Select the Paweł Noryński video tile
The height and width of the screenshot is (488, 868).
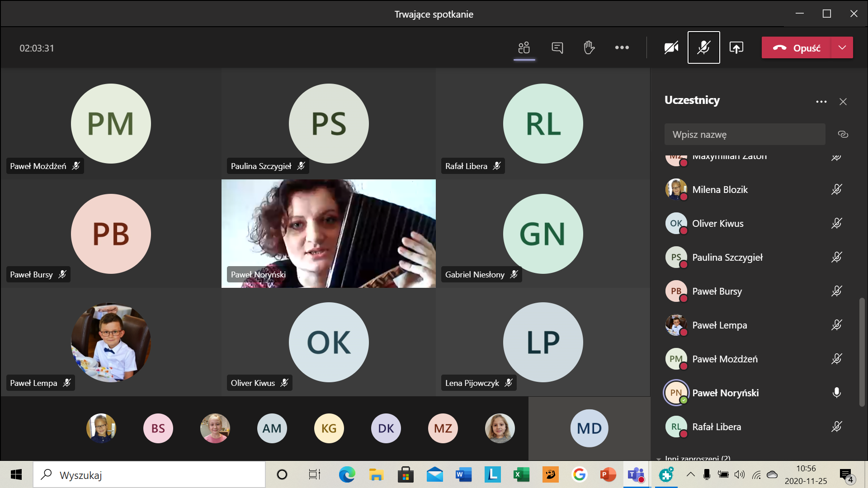pyautogui.click(x=329, y=234)
